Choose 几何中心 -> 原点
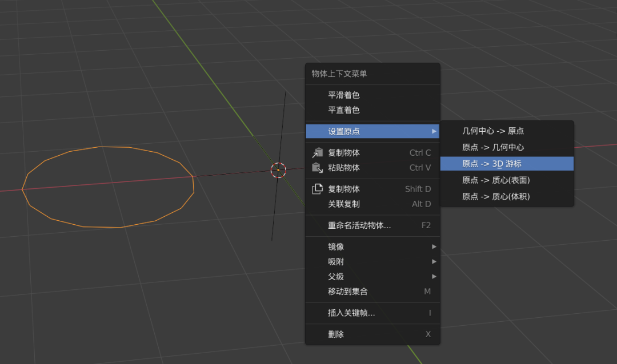617x364 pixels. (507, 131)
